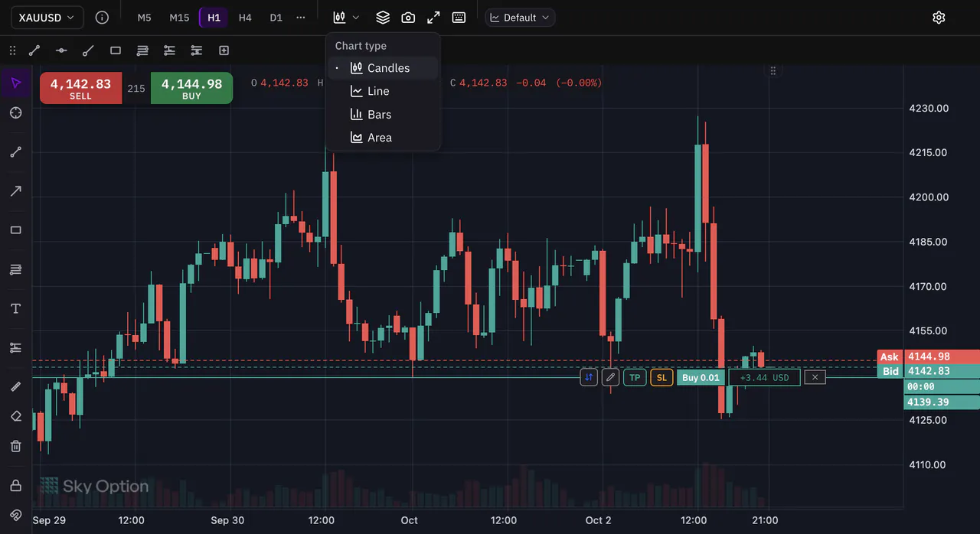Viewport: 980px width, 534px height.
Task: Click the Sep 30 date axis label
Action: [227, 520]
